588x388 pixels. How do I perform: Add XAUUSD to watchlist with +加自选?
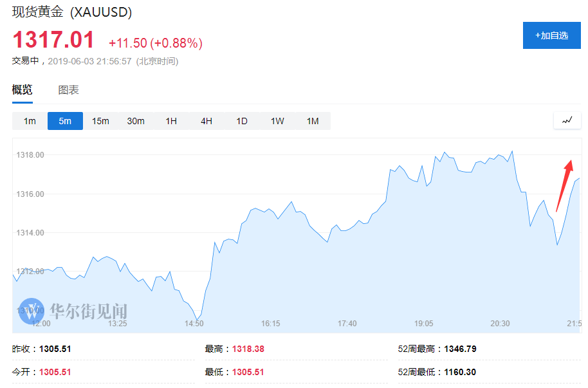tap(551, 36)
